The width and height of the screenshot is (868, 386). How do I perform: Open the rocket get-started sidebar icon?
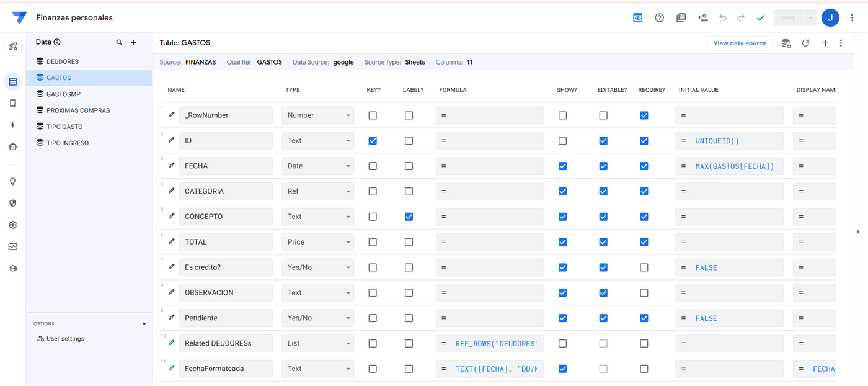[12, 47]
